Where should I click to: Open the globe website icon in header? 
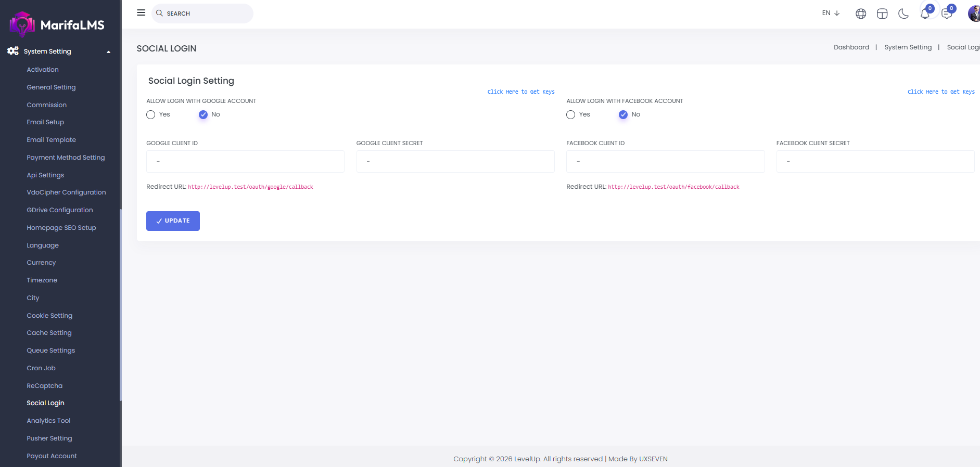tap(861, 14)
